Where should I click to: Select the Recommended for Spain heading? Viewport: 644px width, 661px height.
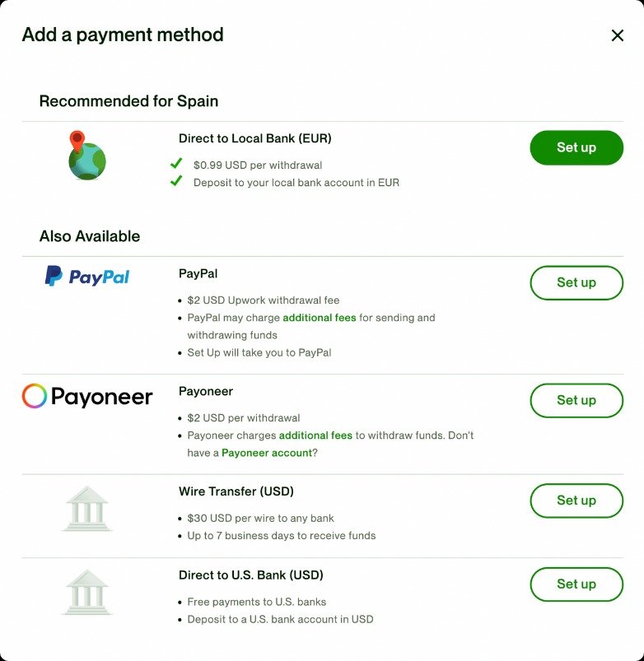point(128,101)
